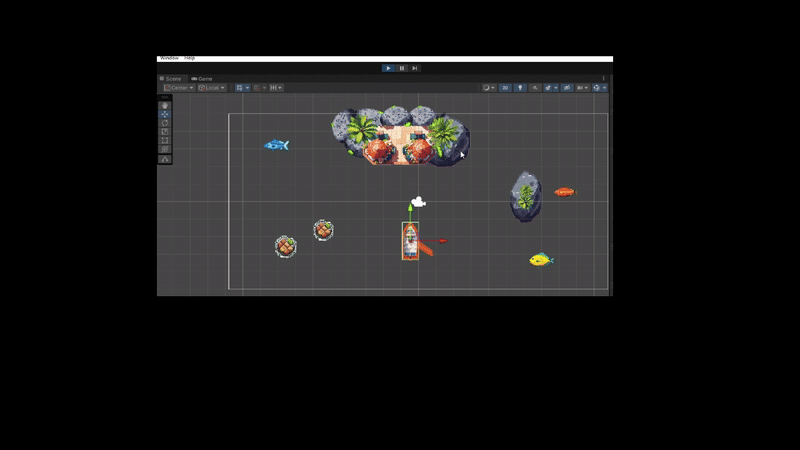
Task: Select the Move tool
Action: (x=164, y=114)
